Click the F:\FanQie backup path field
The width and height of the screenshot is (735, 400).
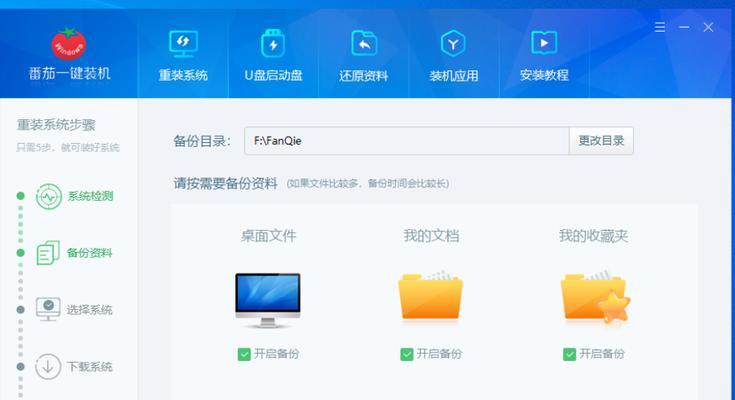(406, 141)
